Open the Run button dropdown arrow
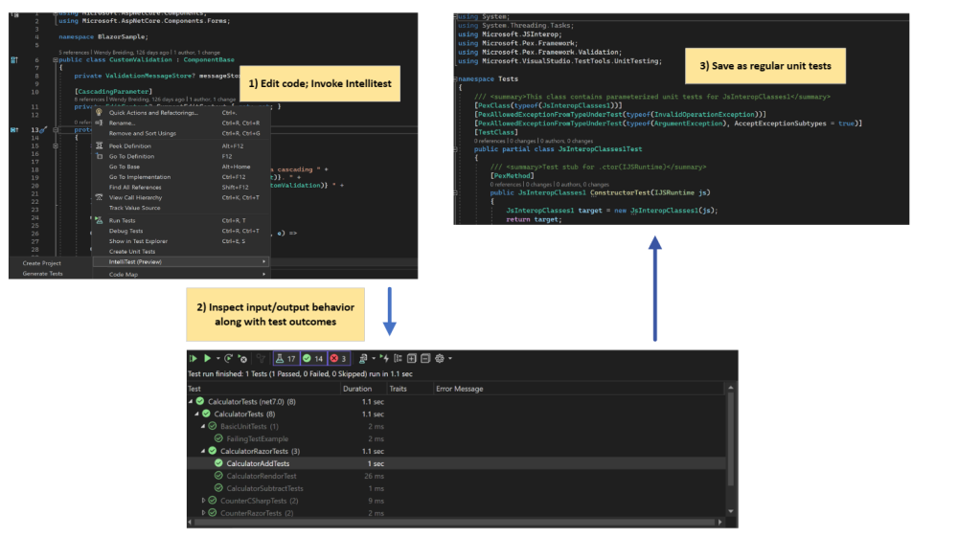Viewport: 958px width, 560px height. point(217,358)
